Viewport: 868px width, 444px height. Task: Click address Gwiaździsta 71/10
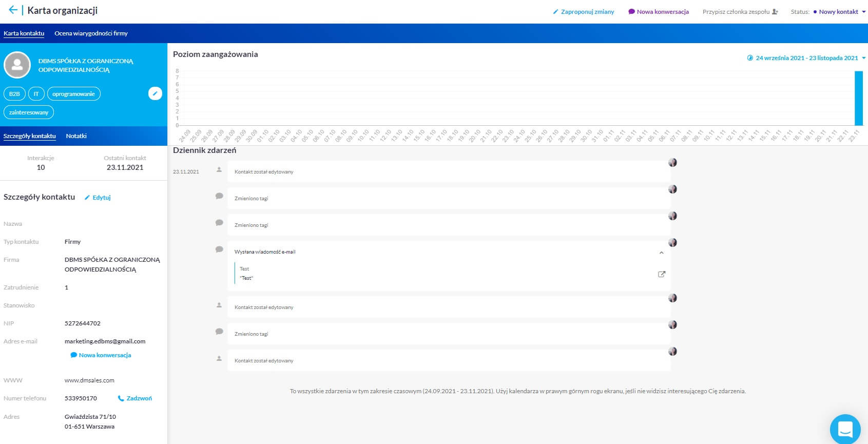click(x=90, y=417)
